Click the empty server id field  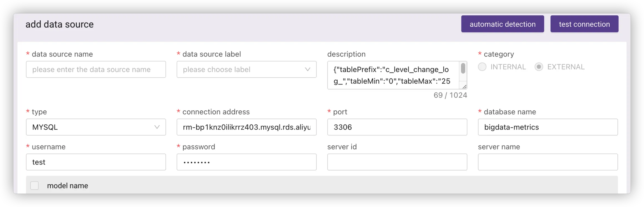397,162
